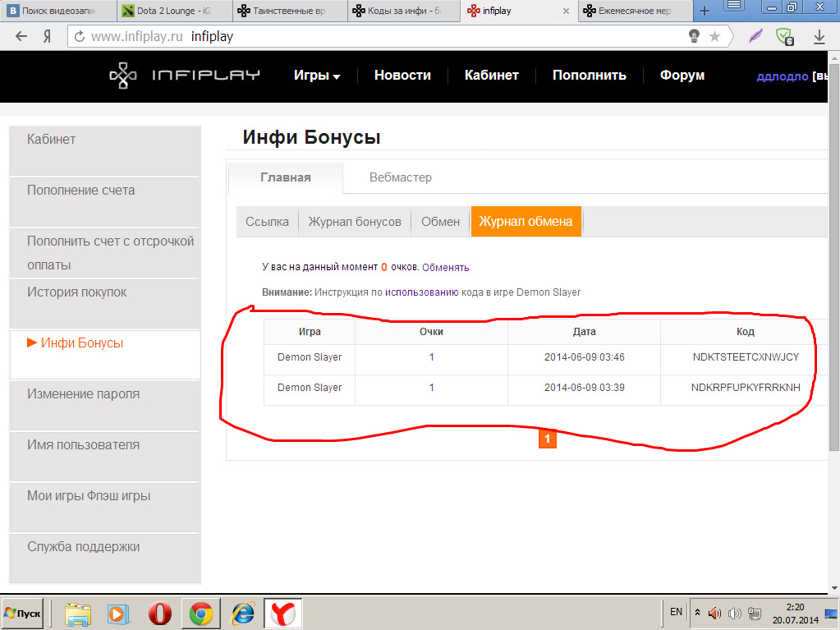Switch to the 'Ежемесячное мер' tab
This screenshot has width=840, height=630.
tap(635, 11)
